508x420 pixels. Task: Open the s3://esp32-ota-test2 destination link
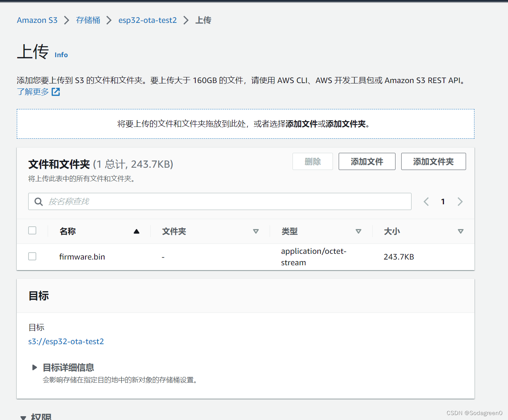tap(66, 341)
